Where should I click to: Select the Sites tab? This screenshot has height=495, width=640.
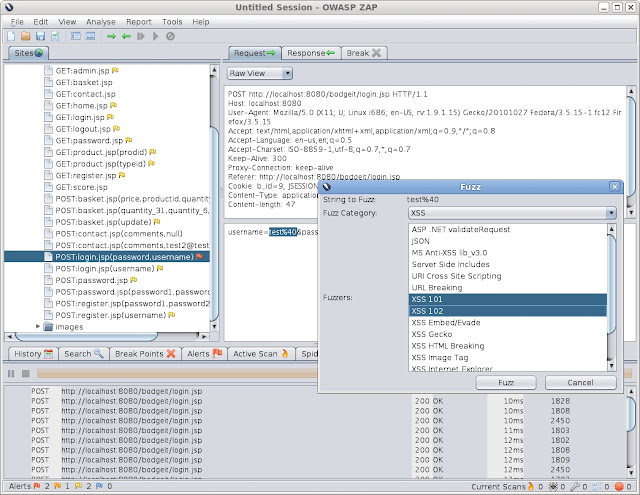[x=28, y=53]
